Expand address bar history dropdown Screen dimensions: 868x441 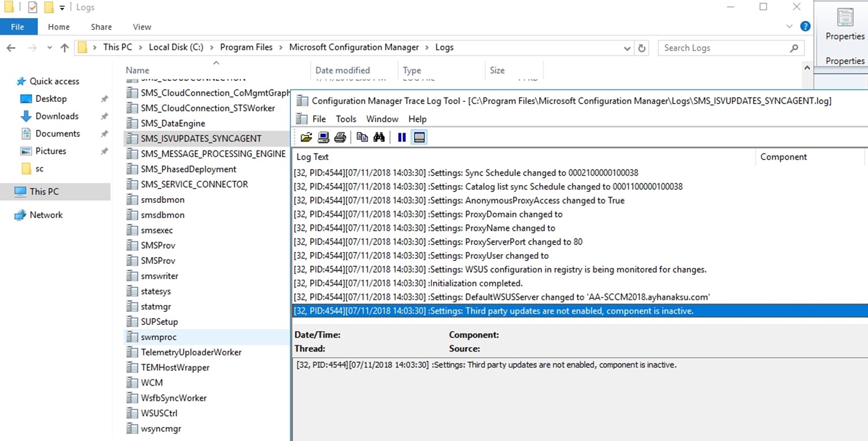(x=627, y=48)
